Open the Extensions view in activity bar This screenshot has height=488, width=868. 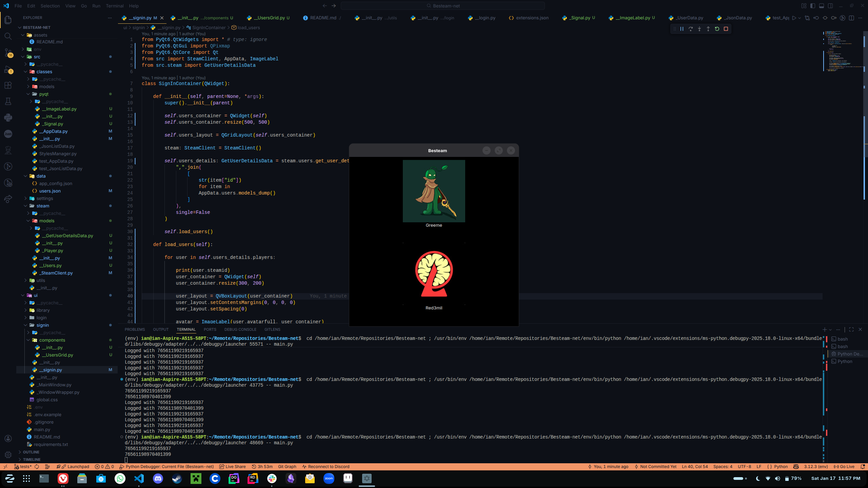click(x=8, y=85)
